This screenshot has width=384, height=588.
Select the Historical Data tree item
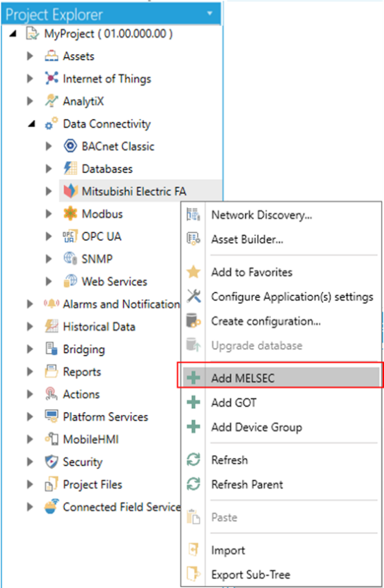pos(99,327)
